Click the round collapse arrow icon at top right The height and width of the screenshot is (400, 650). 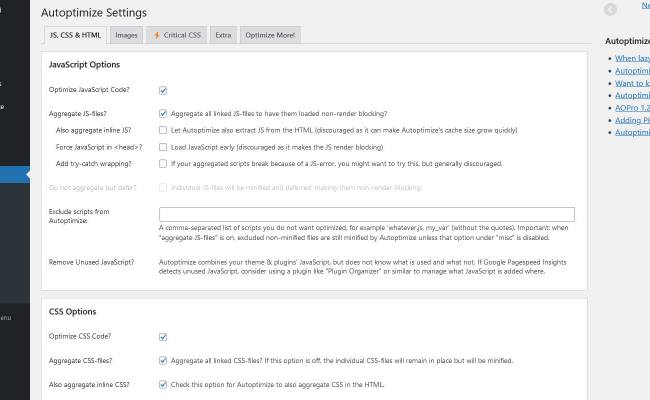point(610,9)
